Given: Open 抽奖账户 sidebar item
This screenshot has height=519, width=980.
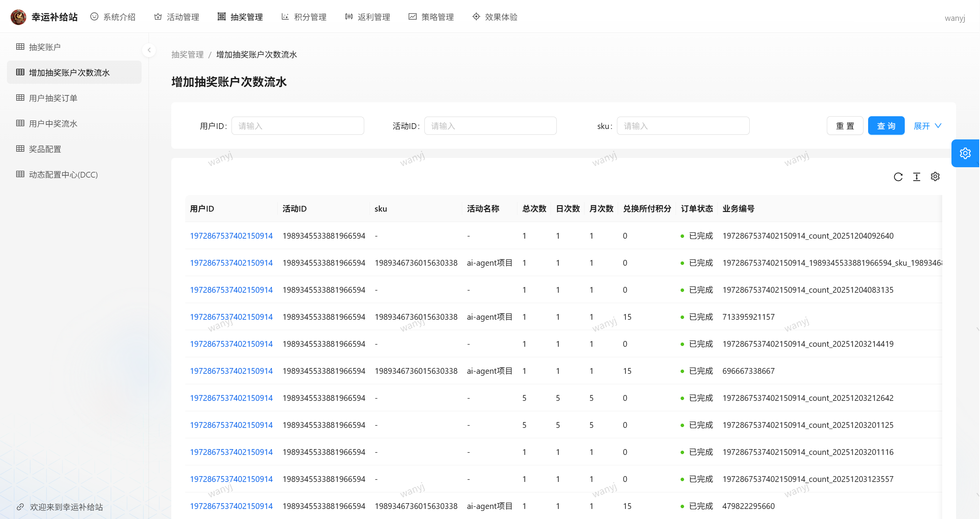Looking at the screenshot, I should click(x=45, y=47).
